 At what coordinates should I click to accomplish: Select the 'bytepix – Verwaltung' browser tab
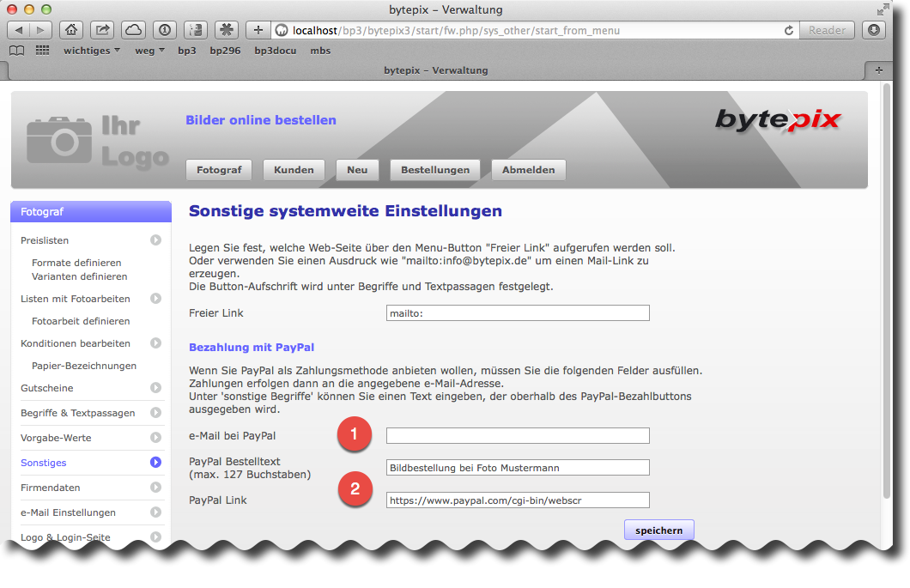(435, 70)
